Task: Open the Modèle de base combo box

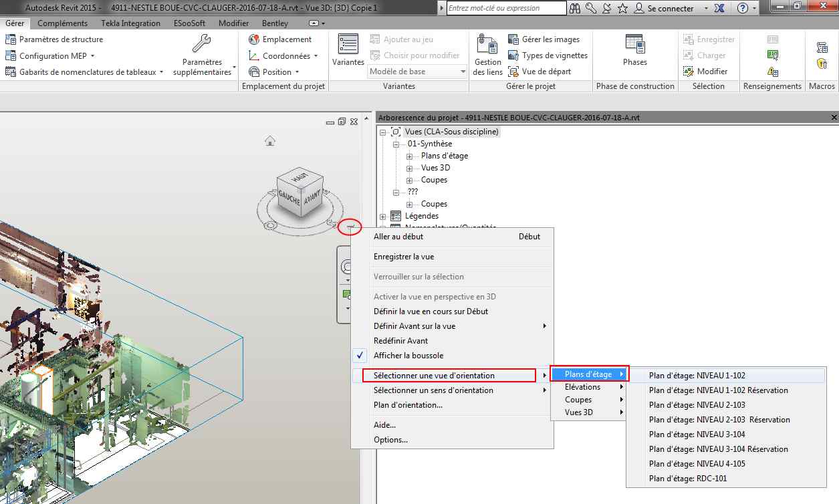Action: [x=418, y=72]
